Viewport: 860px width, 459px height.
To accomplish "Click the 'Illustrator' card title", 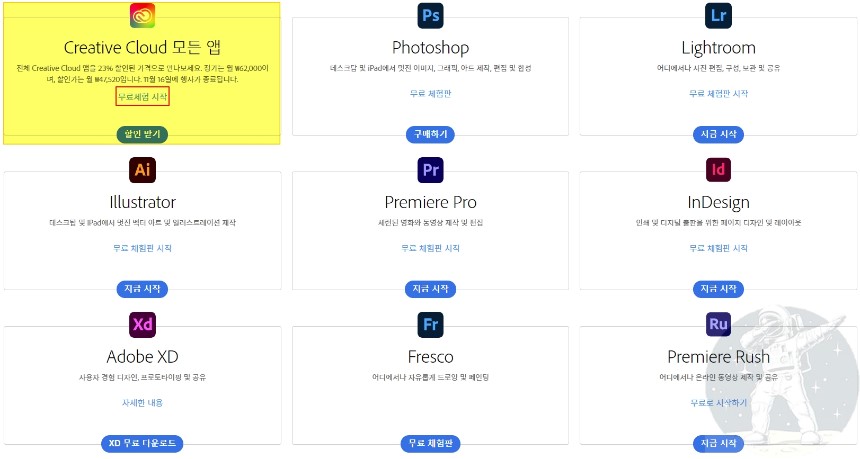I will click(142, 202).
